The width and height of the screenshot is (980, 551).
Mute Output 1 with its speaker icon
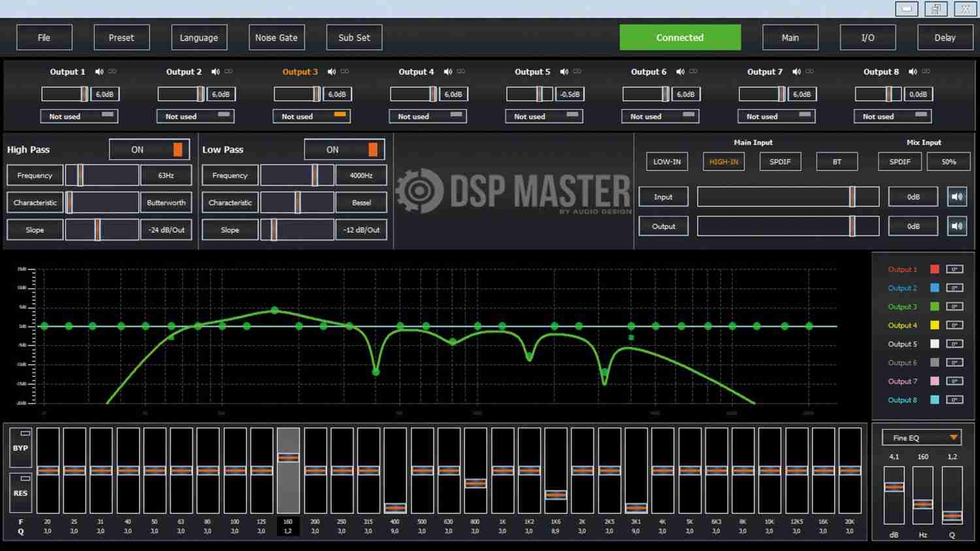99,72
